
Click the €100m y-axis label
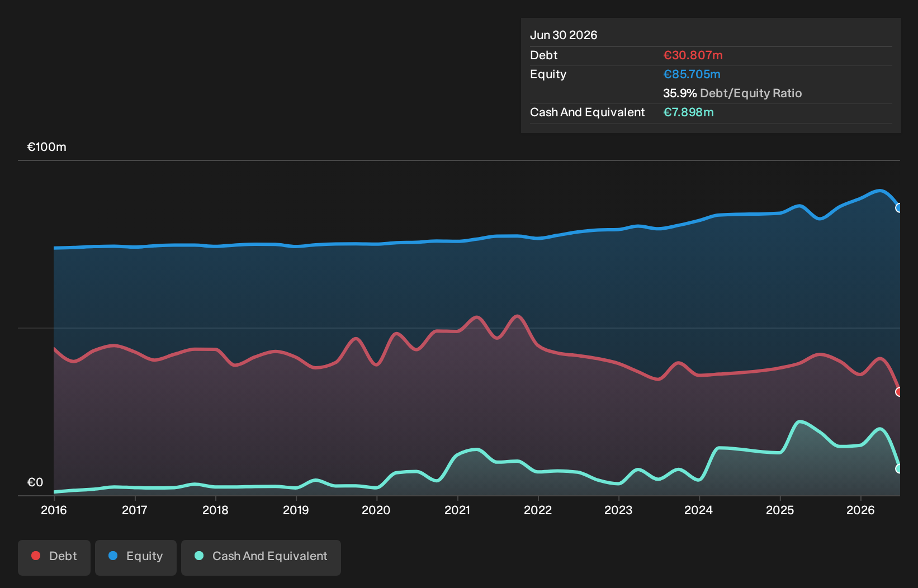(x=47, y=147)
